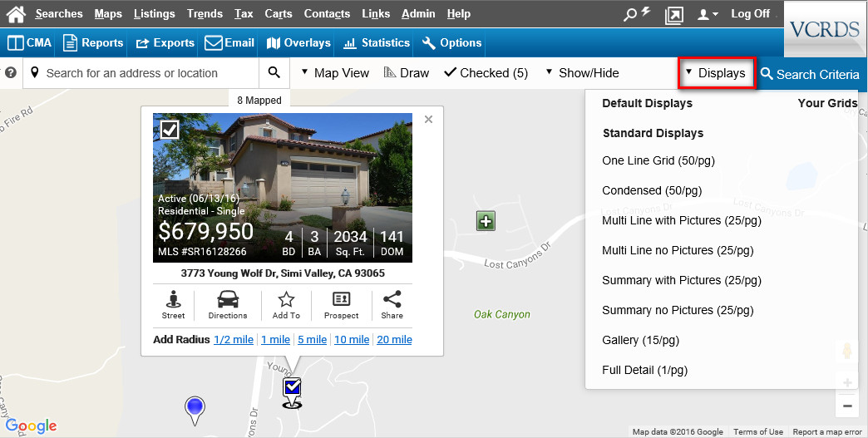Add a 20 mile radius
868x438 pixels.
[x=394, y=340]
